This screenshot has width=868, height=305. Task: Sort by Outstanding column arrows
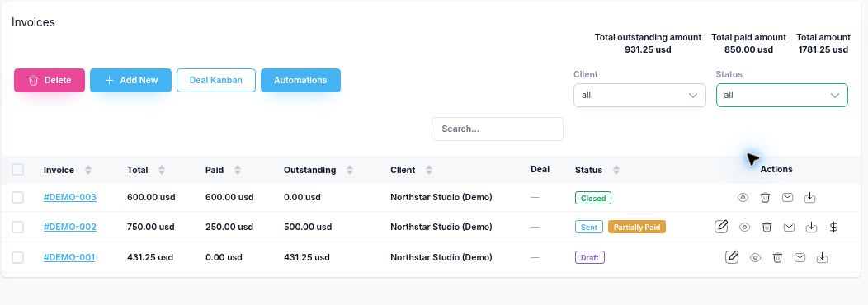[x=350, y=170]
